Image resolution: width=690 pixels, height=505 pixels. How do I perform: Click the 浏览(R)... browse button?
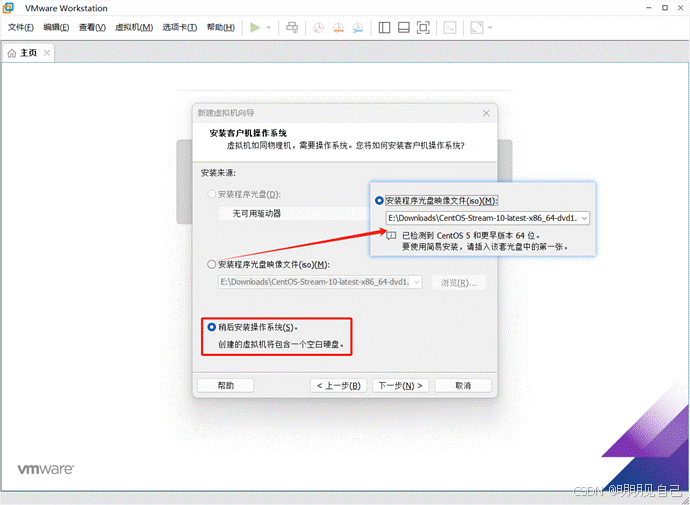pyautogui.click(x=459, y=282)
